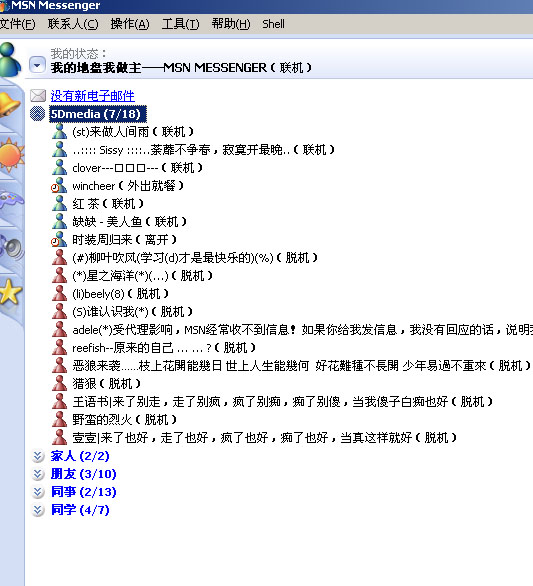This screenshot has height=586, width=533.
Task: Select contact 红 茶 in the list
Action: click(108, 204)
